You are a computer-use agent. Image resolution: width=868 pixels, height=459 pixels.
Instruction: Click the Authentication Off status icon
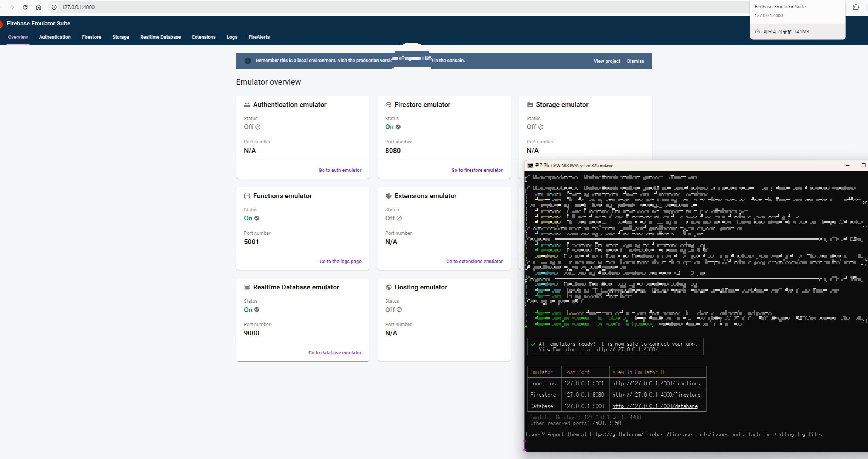click(258, 127)
